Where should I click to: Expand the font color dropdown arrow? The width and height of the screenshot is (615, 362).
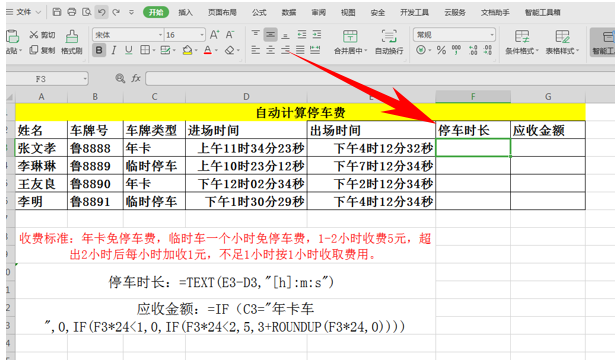217,51
